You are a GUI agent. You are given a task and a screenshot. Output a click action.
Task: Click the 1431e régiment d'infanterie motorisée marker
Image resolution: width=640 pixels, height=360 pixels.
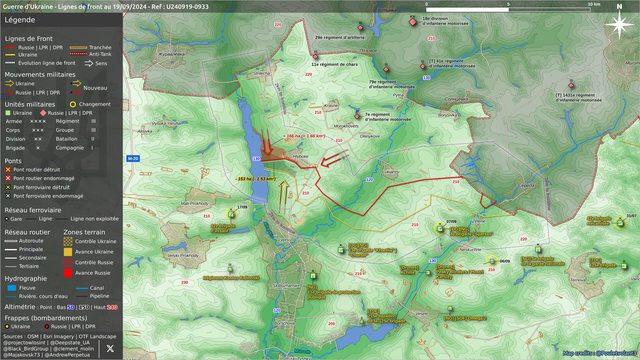[x=571, y=85]
